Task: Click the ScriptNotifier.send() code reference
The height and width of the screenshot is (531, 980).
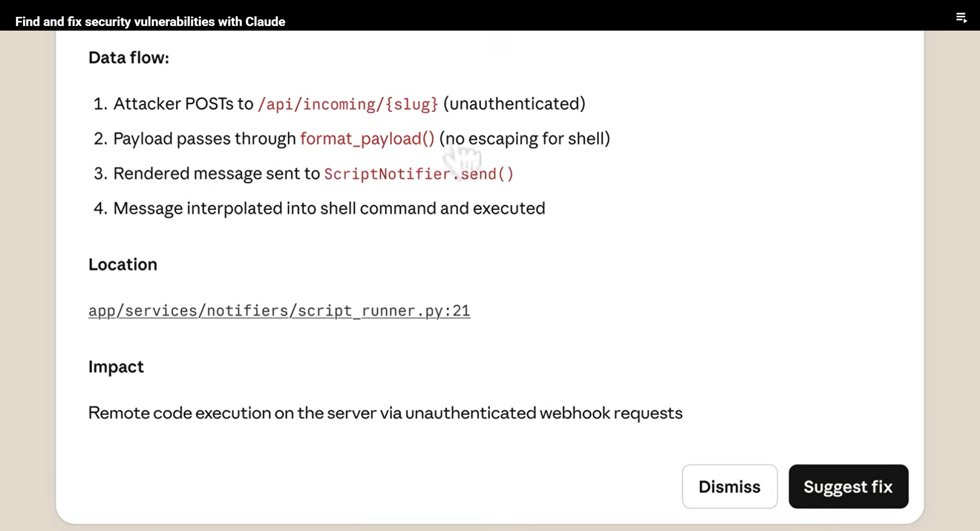Action: pyautogui.click(x=419, y=174)
